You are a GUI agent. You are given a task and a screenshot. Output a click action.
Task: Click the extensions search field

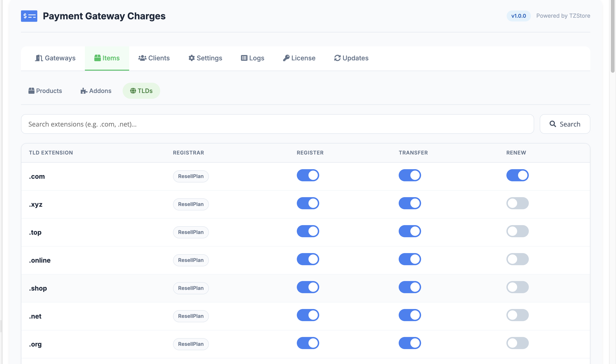[x=277, y=124]
